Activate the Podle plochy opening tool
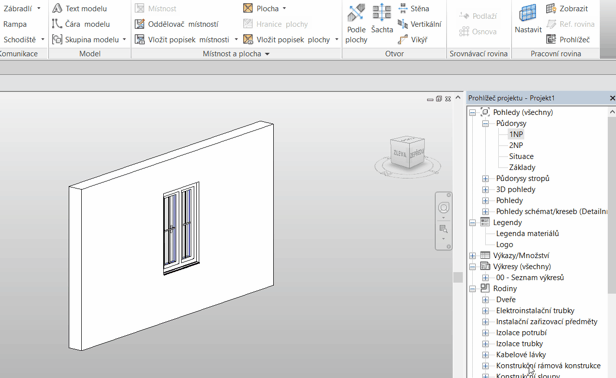Screen dimensions: 616x378 coord(356,23)
